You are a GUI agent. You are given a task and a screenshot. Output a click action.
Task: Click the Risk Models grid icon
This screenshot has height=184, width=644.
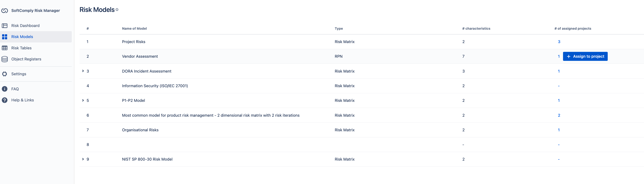[x=4, y=37]
